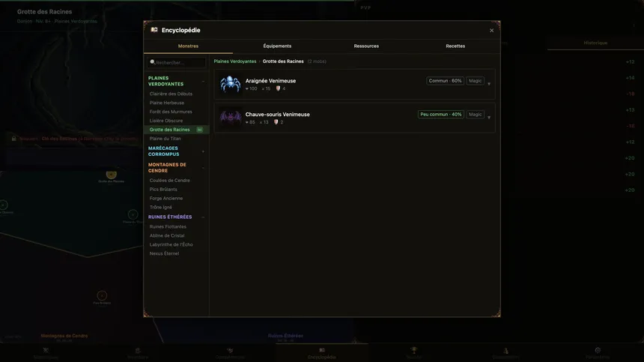Click the Encyclopédie book icon in header

(154, 29)
